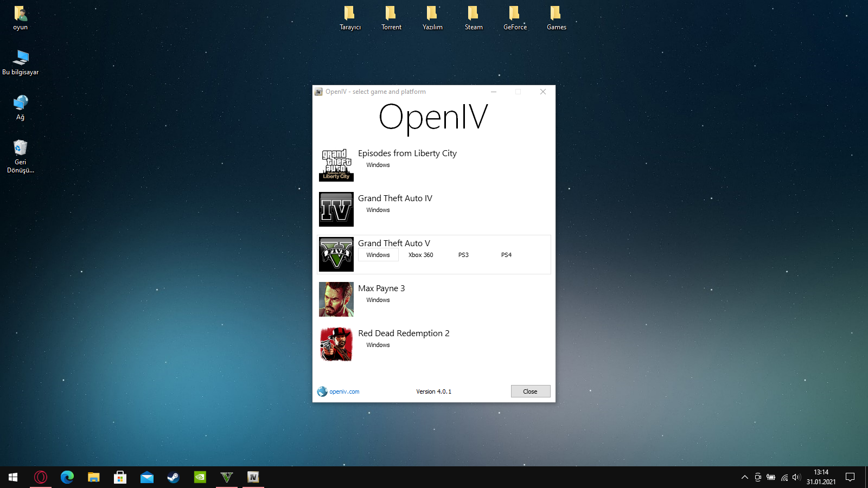This screenshot has height=488, width=868.
Task: Click the Grand Theft Auto V title
Action: (394, 243)
